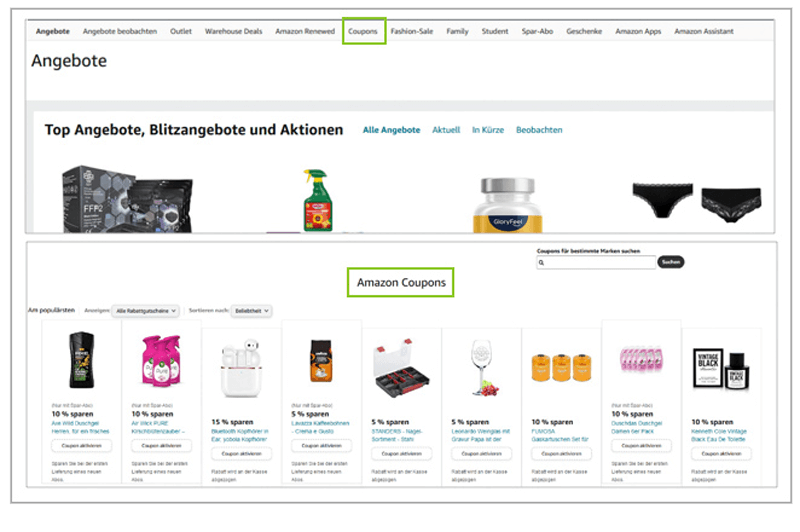
Task: Open the GloryFeel supplement jar deal
Action: click(508, 205)
